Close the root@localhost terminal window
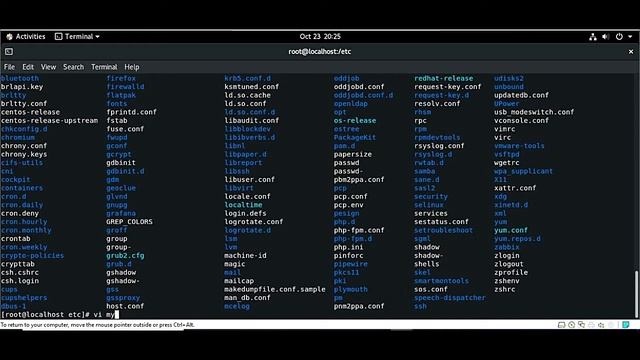The image size is (640, 360). [631, 51]
